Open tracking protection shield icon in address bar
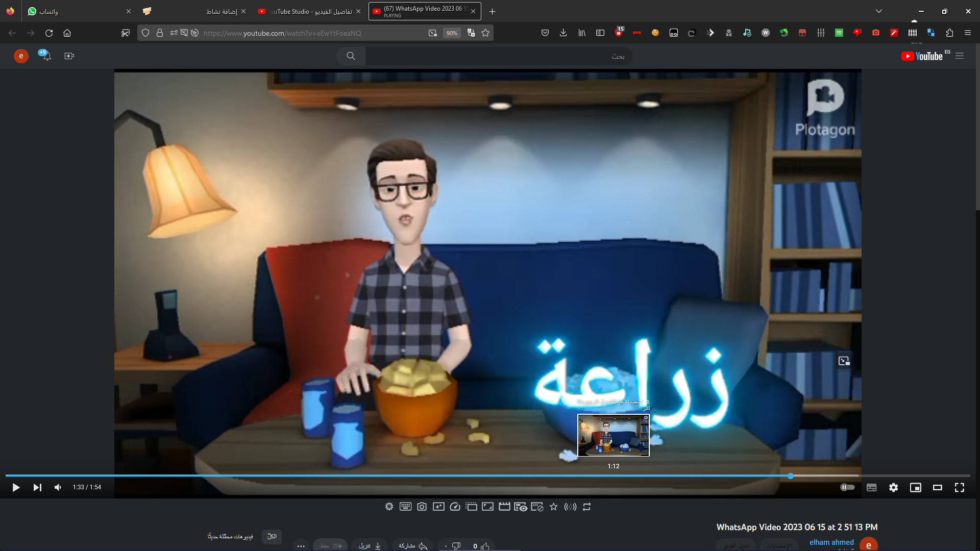The image size is (980, 551). 145,33
